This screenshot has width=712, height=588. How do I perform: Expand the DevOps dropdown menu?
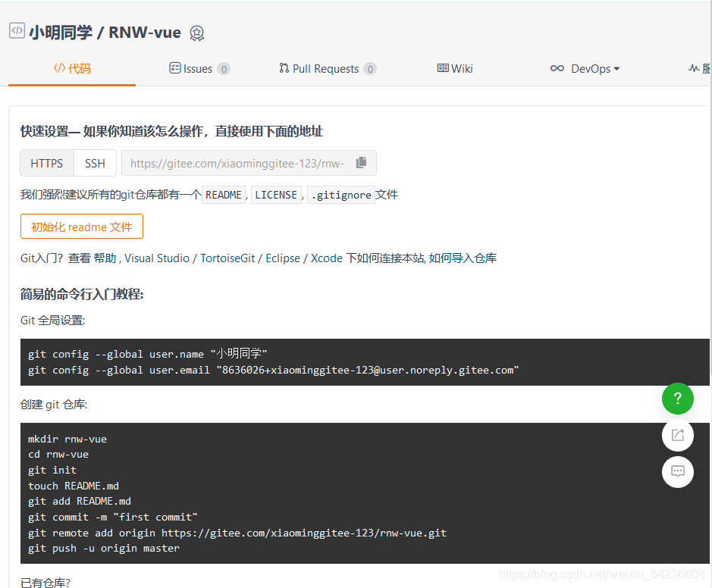585,68
